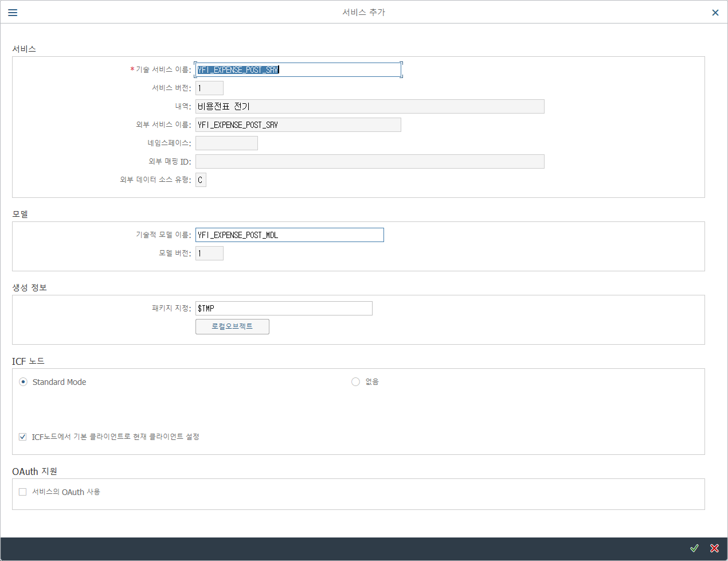Toggle ICF노드 기본 클라이언트 설정 checkbox

(22, 437)
